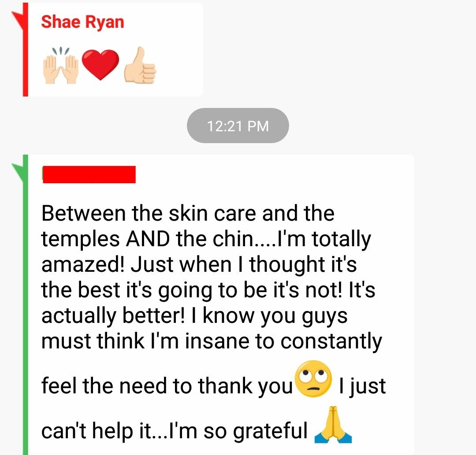Tap the raised hands emoji
Image resolution: width=476 pixels, height=455 pixels.
[61, 65]
